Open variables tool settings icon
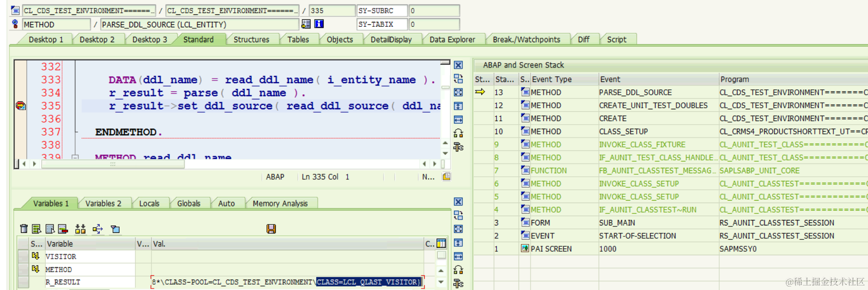Screen dimensions: 868x290 point(458,284)
